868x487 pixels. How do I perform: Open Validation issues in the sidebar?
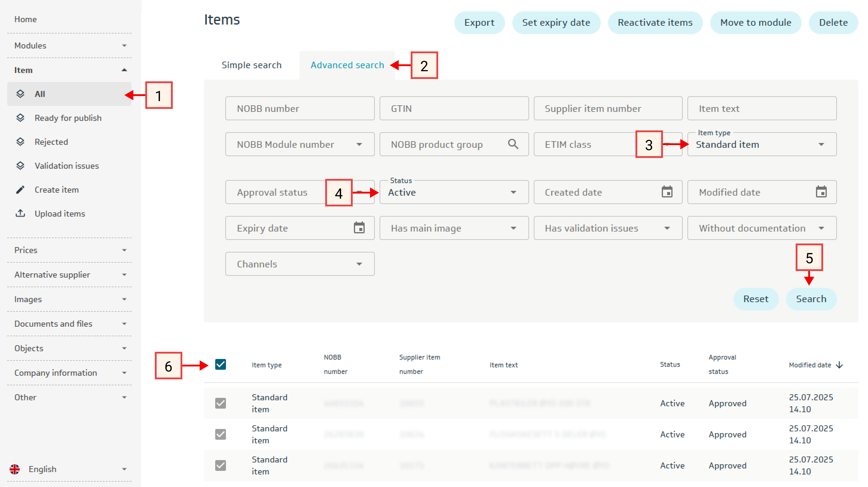click(x=66, y=166)
